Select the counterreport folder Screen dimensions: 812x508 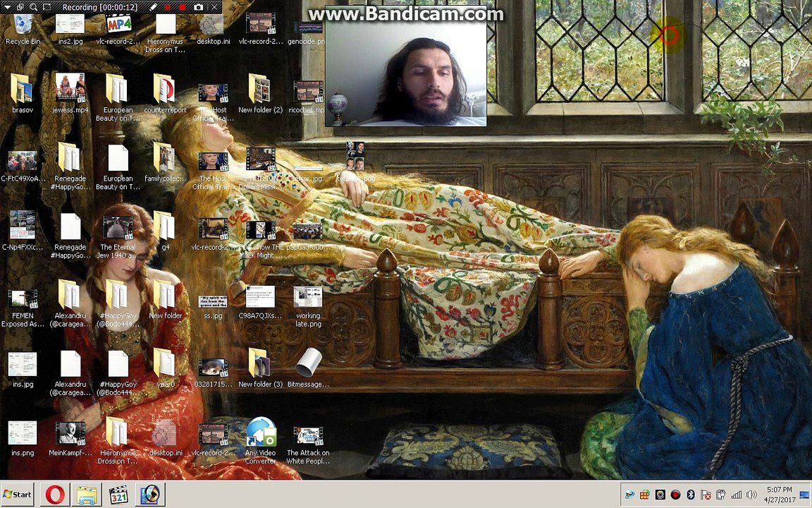[x=165, y=93]
